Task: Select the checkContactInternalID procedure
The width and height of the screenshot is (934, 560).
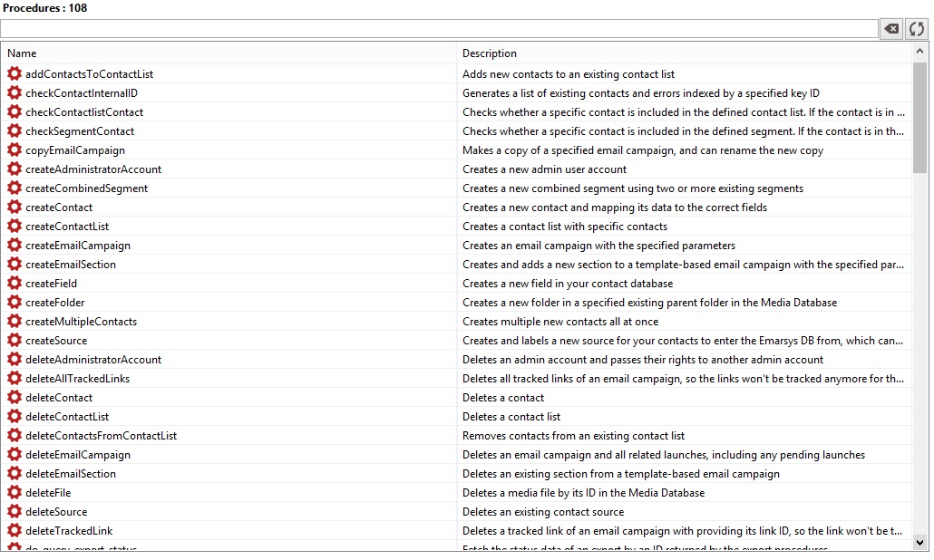Action: click(82, 93)
